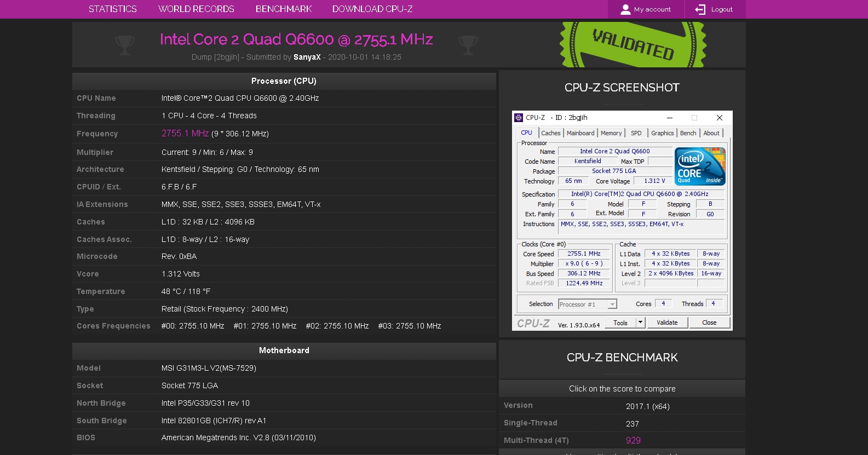Open the About tab in CPU-Z
This screenshot has width=868, height=455.
coord(711,133)
